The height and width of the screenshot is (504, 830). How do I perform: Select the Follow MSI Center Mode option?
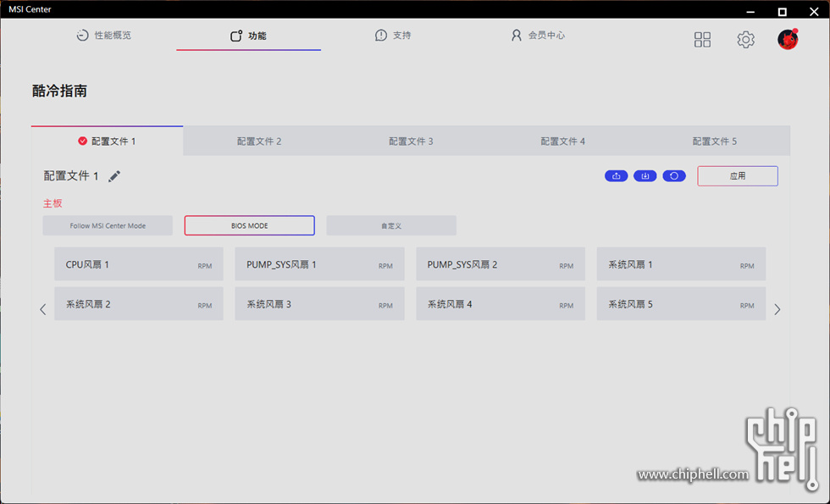tap(108, 226)
